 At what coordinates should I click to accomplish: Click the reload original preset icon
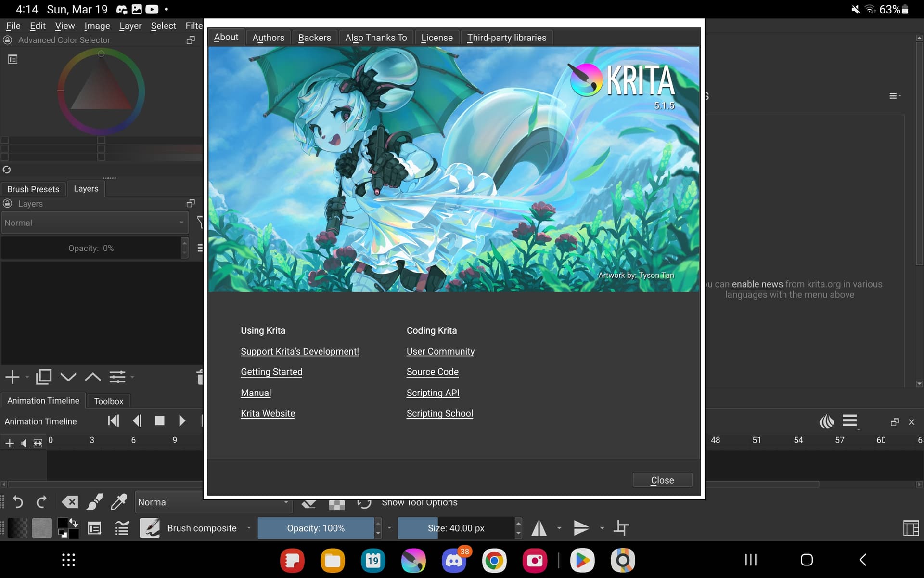(364, 504)
